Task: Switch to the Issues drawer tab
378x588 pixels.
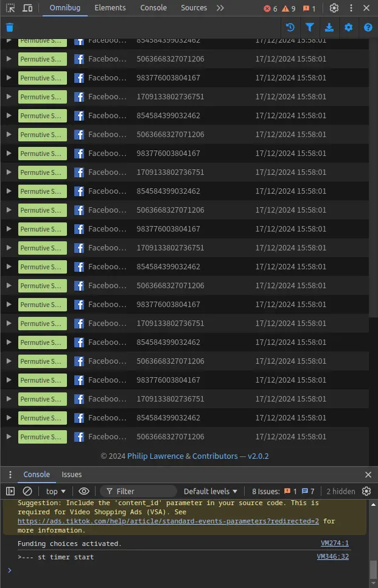Action: pos(71,475)
